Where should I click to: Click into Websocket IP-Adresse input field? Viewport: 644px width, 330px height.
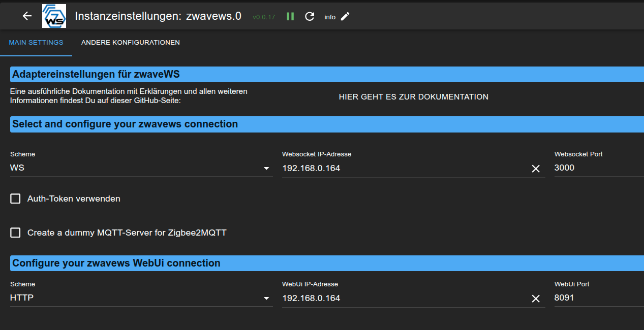pyautogui.click(x=402, y=168)
